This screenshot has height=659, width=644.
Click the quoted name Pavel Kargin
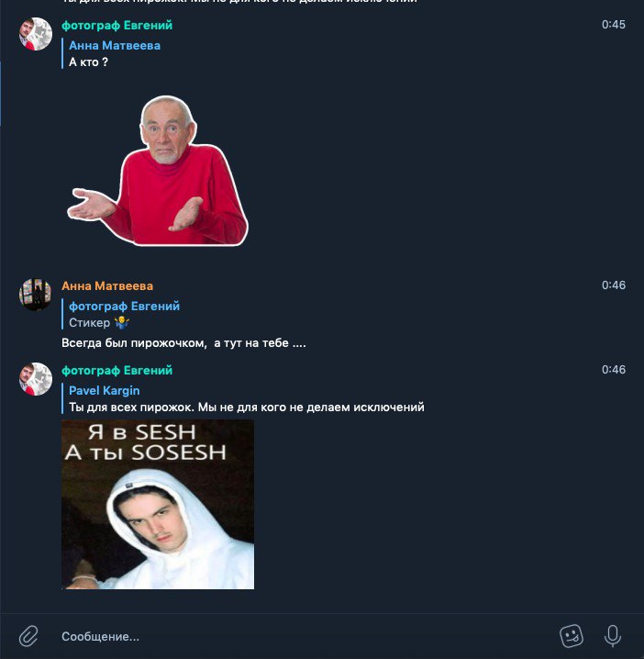tap(105, 390)
